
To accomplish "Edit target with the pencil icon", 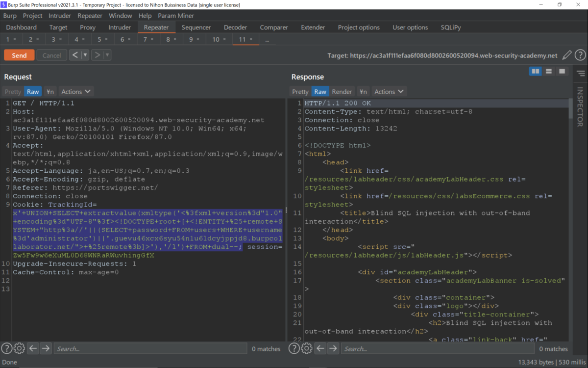I will click(567, 55).
